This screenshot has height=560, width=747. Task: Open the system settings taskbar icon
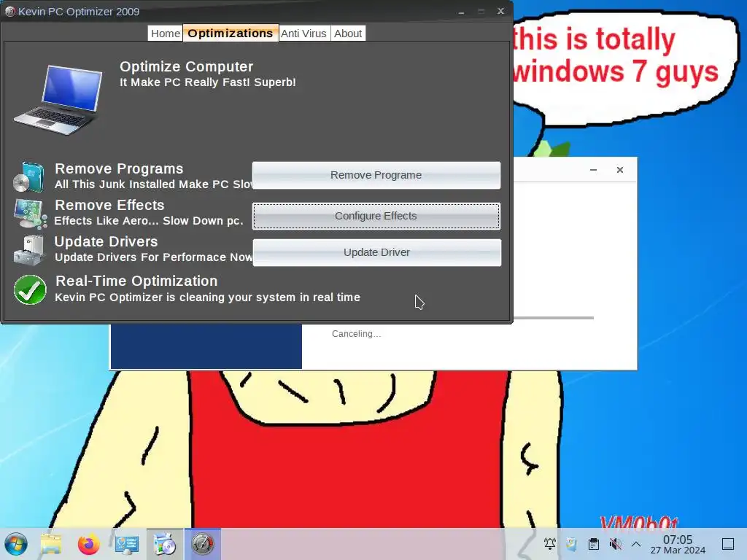tap(127, 544)
